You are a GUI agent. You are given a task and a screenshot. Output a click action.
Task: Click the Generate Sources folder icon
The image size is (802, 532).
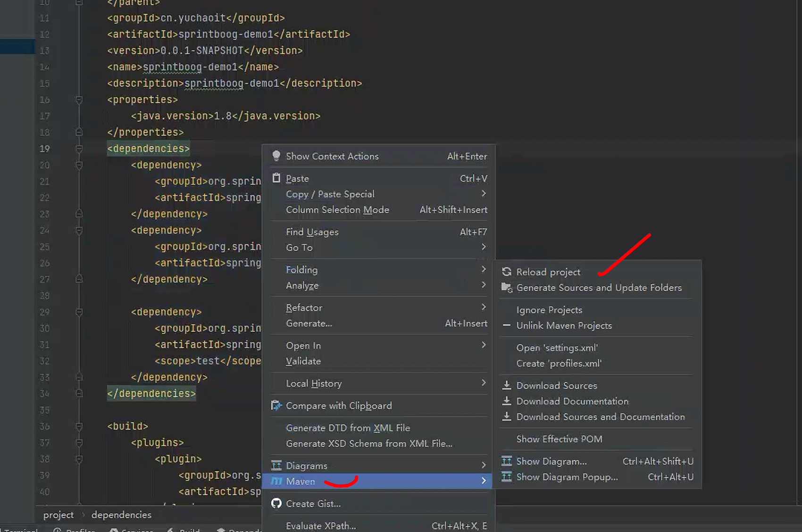(x=507, y=288)
